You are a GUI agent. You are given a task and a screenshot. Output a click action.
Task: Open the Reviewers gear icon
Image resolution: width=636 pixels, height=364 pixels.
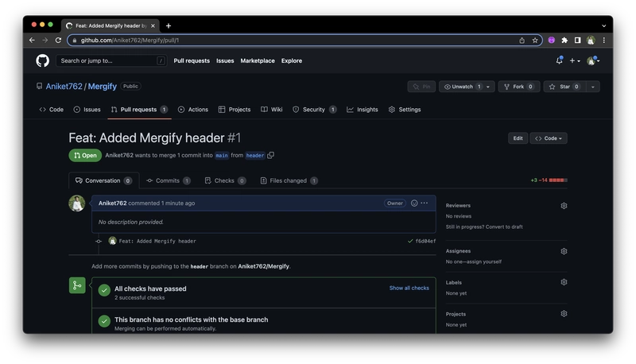tap(564, 206)
